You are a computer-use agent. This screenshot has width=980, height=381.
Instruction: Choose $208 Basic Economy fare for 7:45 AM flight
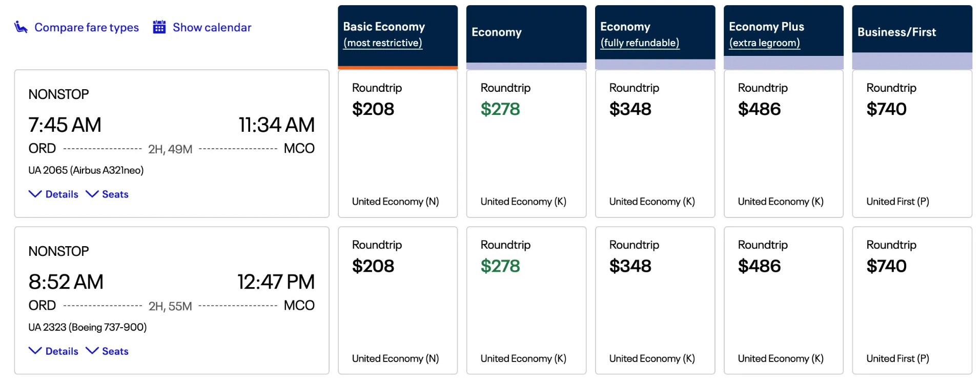coord(398,144)
